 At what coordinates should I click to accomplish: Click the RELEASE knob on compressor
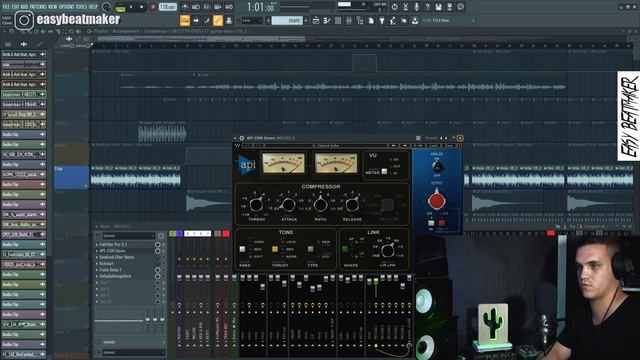(x=352, y=204)
